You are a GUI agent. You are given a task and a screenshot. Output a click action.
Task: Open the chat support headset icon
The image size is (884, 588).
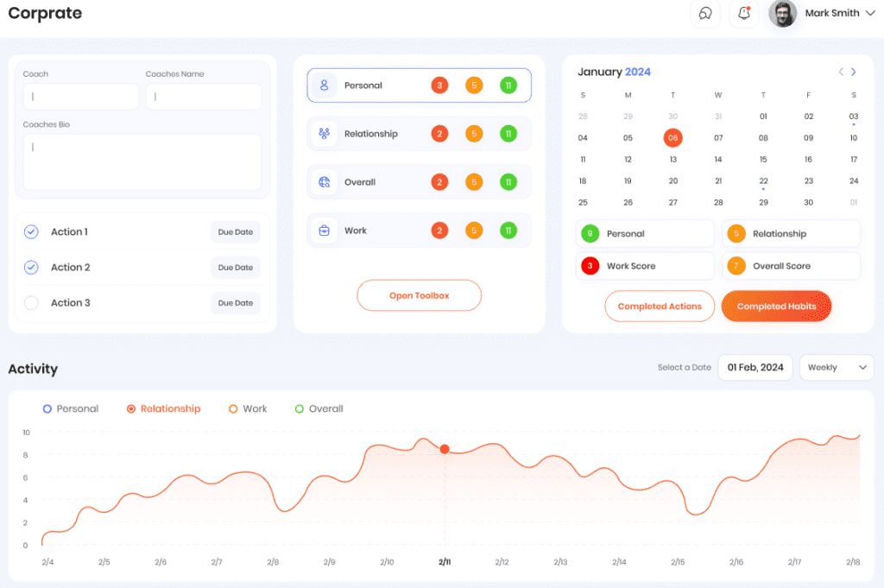705,14
